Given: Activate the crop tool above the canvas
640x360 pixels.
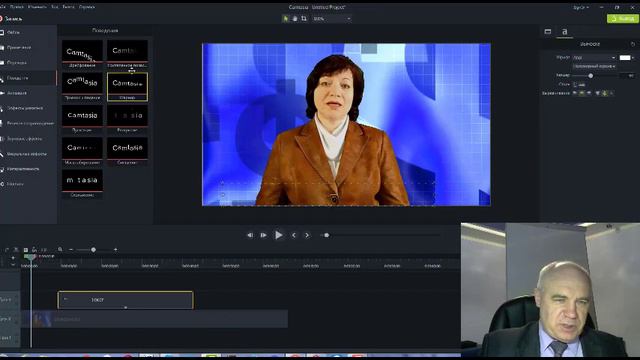Looking at the screenshot, I should 304,19.
